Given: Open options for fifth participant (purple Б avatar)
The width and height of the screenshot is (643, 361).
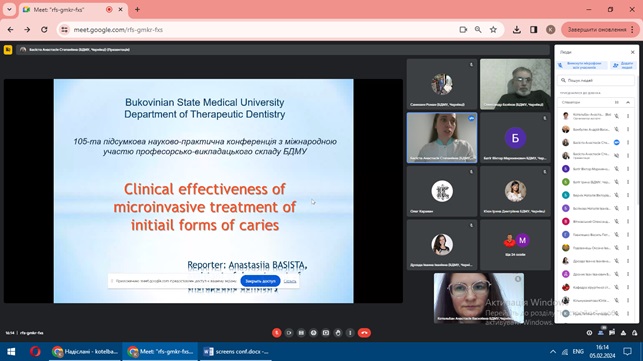Looking at the screenshot, I should (628, 169).
